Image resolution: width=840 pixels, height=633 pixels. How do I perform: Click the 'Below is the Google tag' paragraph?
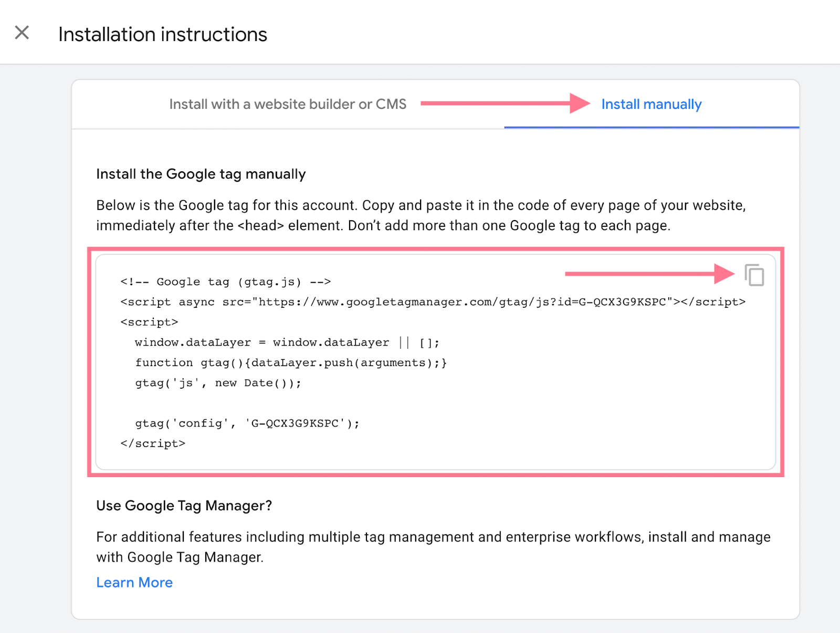pos(421,215)
